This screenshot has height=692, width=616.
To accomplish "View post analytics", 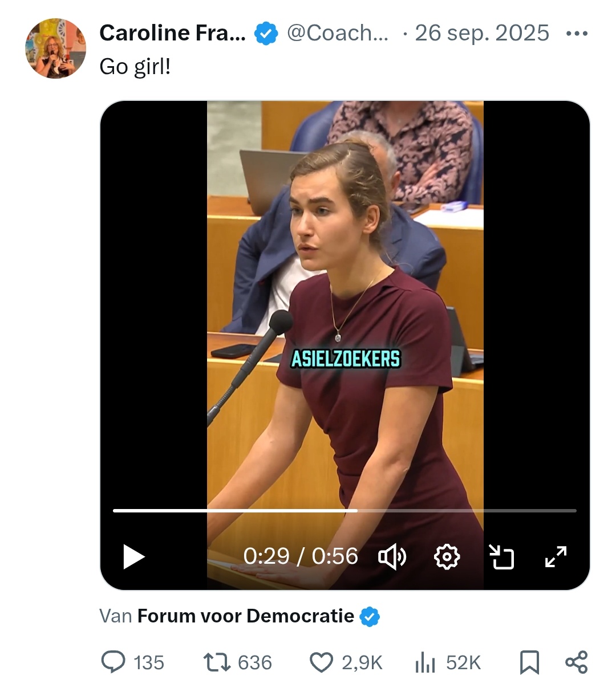I will click(425, 662).
